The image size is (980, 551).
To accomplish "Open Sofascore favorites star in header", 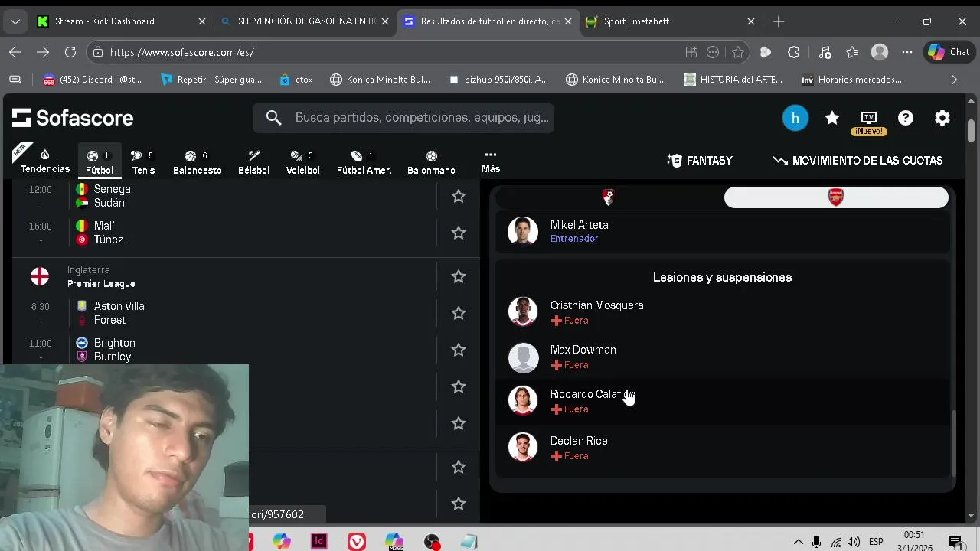I will (832, 118).
